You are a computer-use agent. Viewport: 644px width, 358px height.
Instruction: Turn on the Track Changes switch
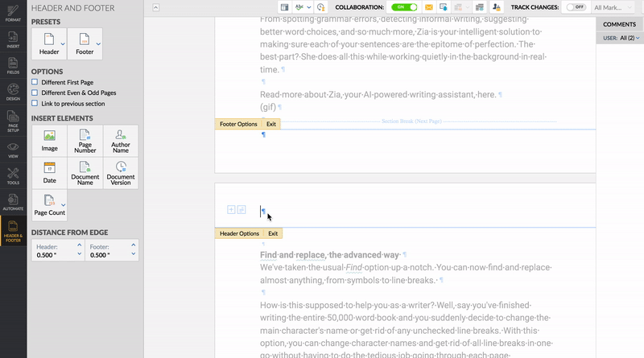[x=576, y=7]
